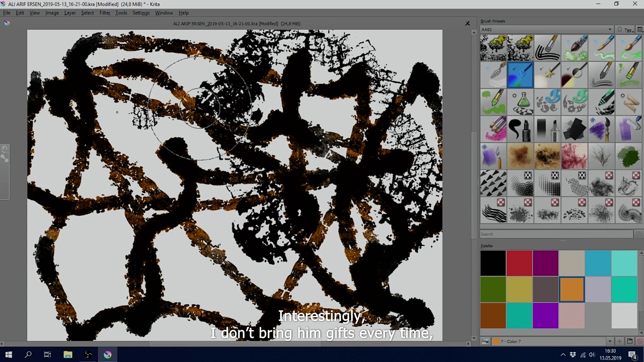
Task: Open the palette folder icon
Action: [629, 341]
